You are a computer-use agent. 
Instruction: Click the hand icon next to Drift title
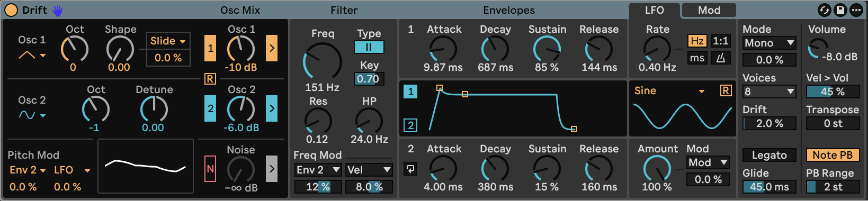58,10
